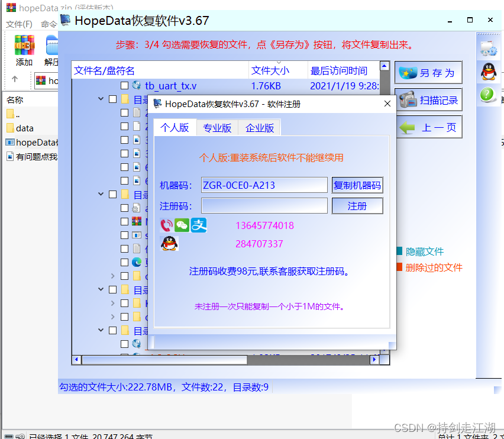Screen dimensions: 504x439
Task: Click the 注册 register button
Action: coord(357,206)
